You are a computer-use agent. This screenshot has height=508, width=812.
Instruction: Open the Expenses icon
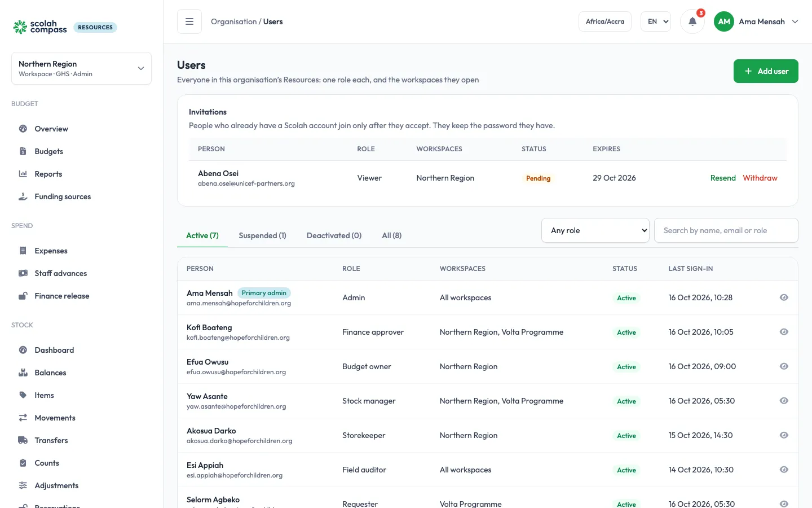23,251
